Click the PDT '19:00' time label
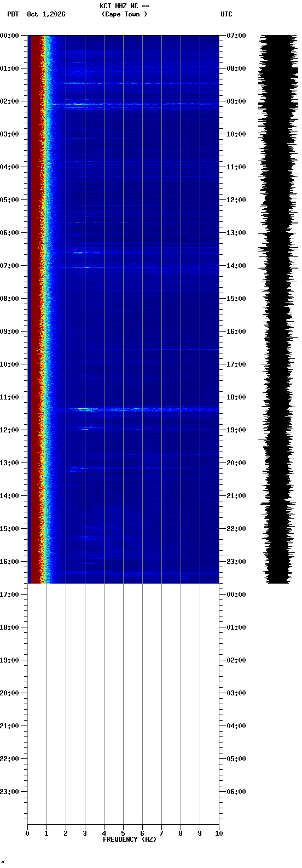 click(x=9, y=660)
